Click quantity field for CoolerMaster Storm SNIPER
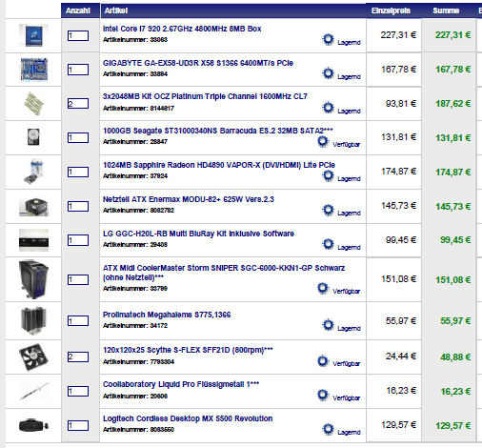Image resolution: width=482 pixels, height=448 pixels. coord(78,279)
